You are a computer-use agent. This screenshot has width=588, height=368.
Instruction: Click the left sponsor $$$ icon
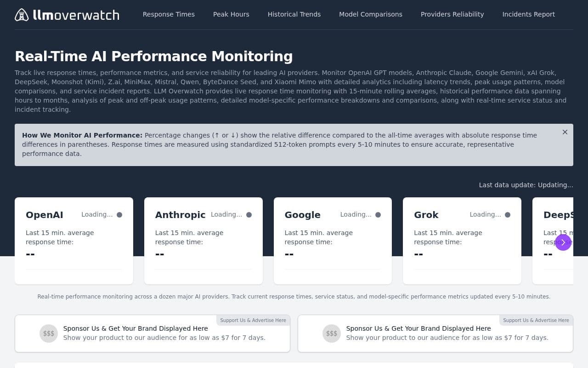click(x=49, y=333)
